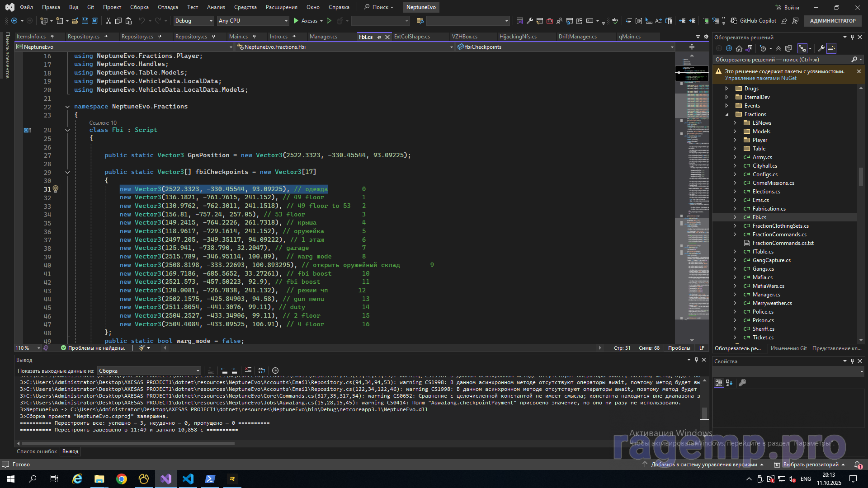The width and height of the screenshot is (868, 488).
Task: Clear all output panel text icon
Action: point(248,371)
